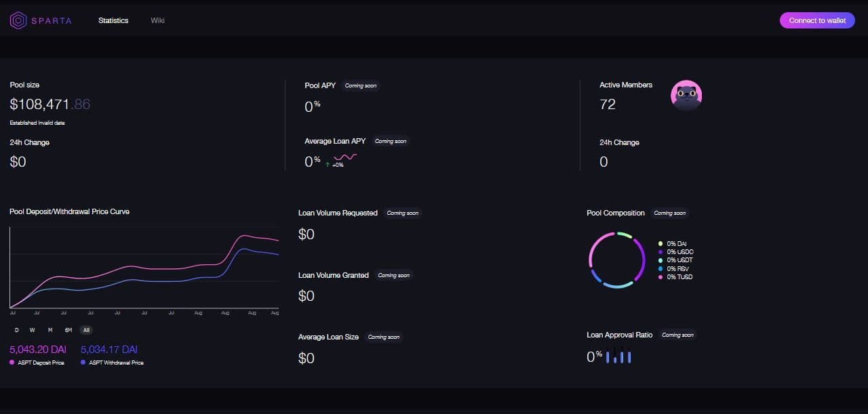Click the pink ASPT Deposit Price legend dot
This screenshot has height=414, width=868.
click(12, 363)
